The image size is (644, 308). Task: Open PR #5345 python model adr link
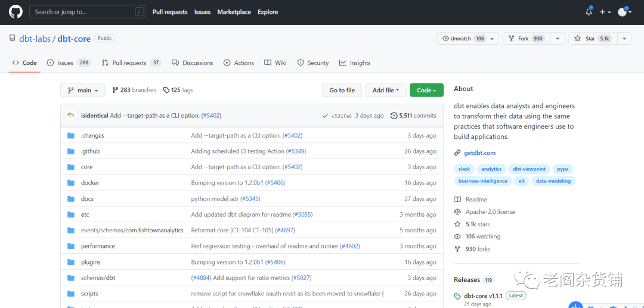pyautogui.click(x=250, y=198)
